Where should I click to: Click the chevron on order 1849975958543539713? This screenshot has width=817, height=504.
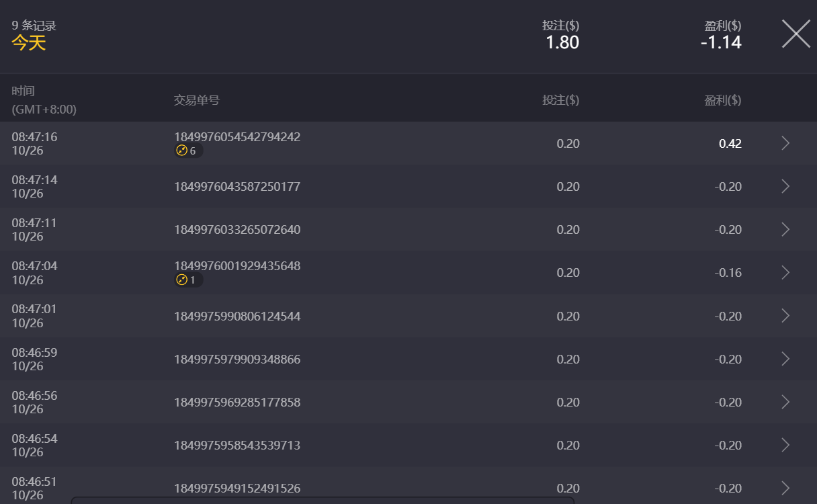point(785,445)
